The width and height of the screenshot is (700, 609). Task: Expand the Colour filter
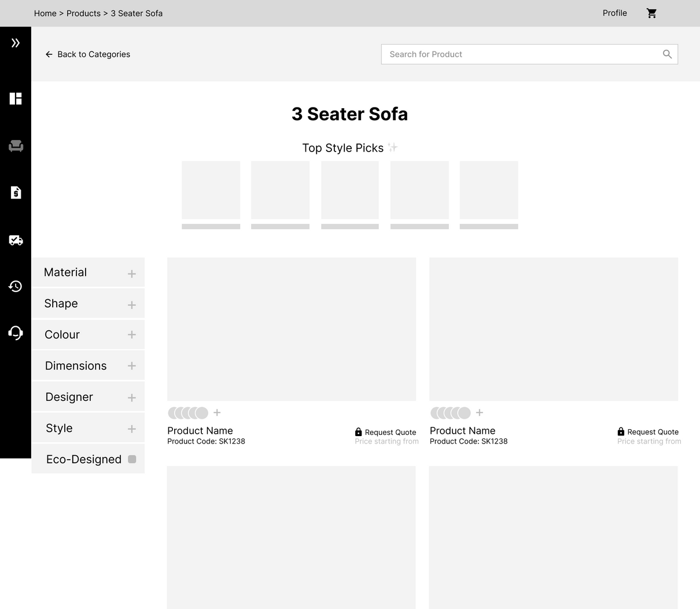pyautogui.click(x=132, y=335)
